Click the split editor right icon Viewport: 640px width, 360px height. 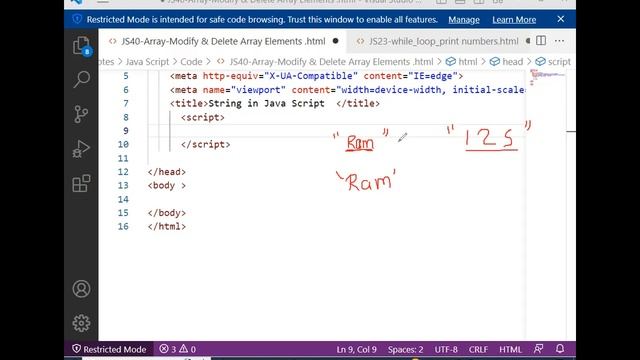coord(541,41)
